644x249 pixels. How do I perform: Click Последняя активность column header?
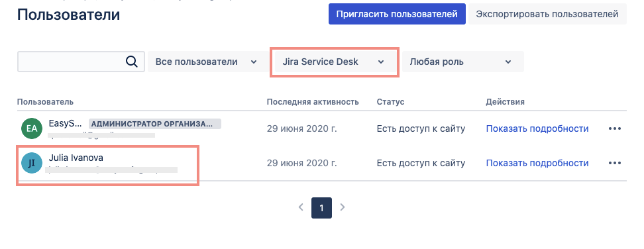313,102
